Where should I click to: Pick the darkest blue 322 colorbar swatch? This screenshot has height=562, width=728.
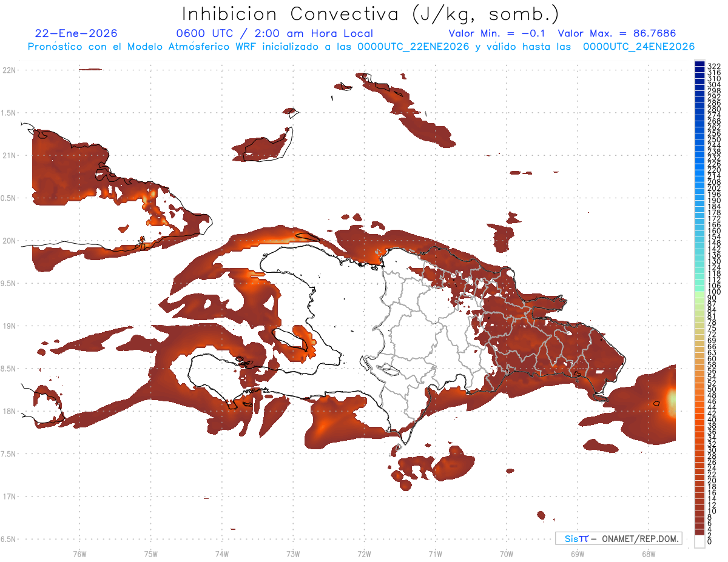[x=699, y=64]
